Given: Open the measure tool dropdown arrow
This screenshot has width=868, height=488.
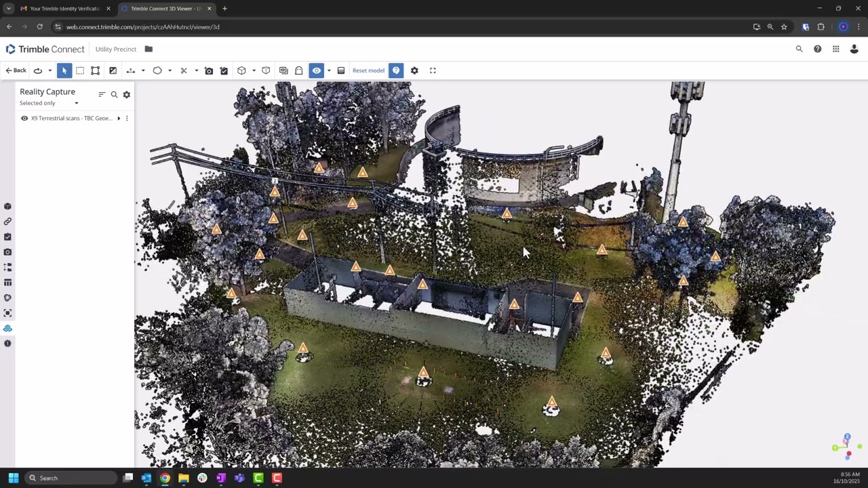Looking at the screenshot, I should tap(142, 70).
